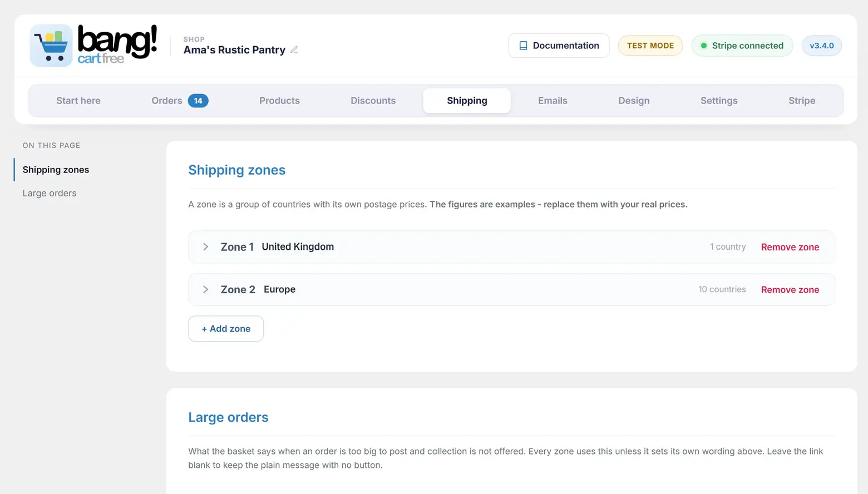Go to the Settings tab
Viewport: 868px width, 494px height.
pyautogui.click(x=719, y=101)
